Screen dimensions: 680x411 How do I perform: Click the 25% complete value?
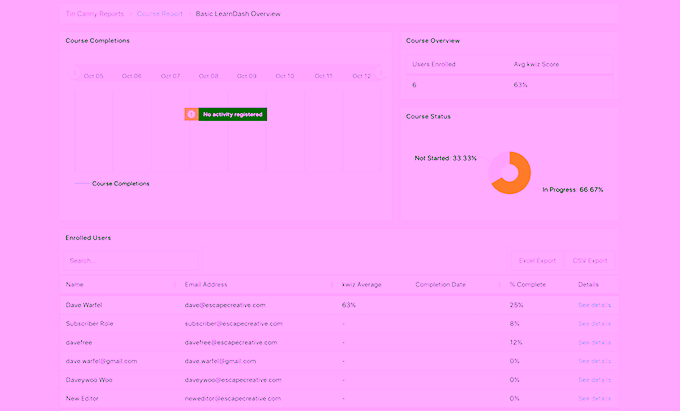pos(516,305)
